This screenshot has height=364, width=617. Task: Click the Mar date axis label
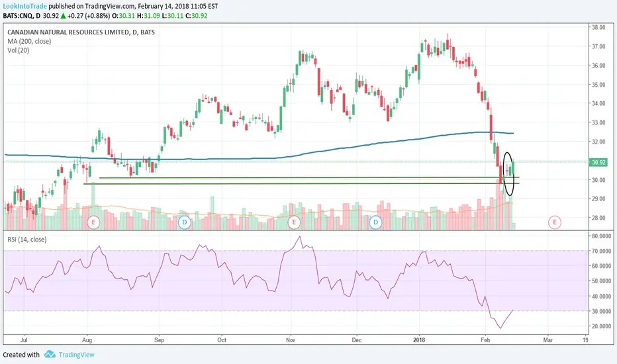[547, 340]
